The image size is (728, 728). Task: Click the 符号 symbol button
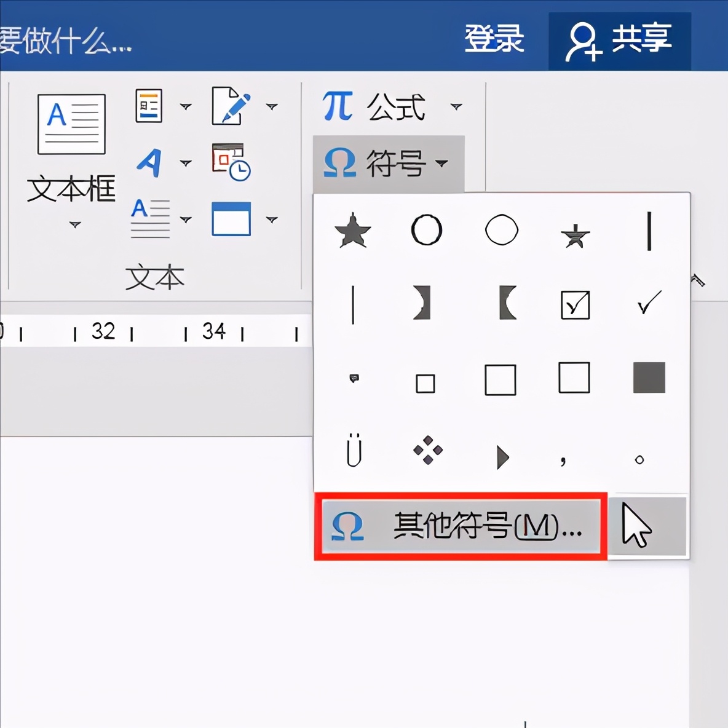(389, 164)
